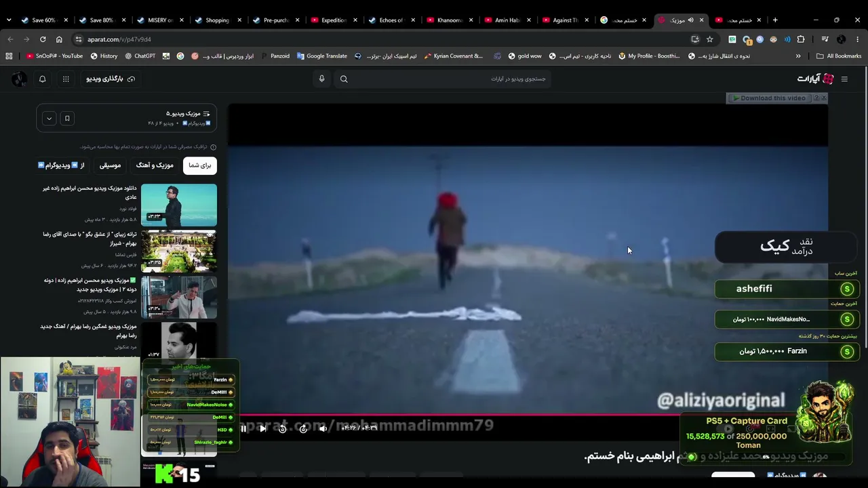Close the Download this video bar
The height and width of the screenshot is (488, 868).
click(824, 98)
